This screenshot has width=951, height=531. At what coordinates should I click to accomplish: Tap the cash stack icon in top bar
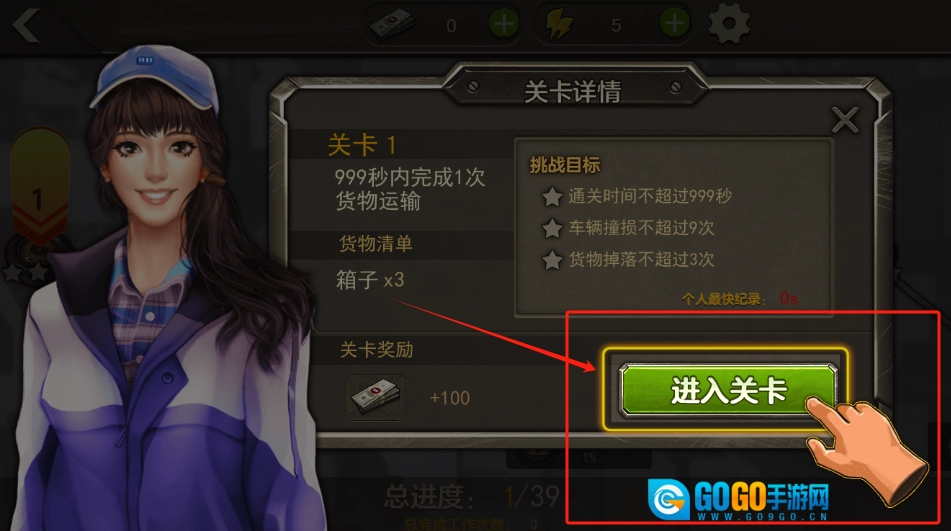392,25
